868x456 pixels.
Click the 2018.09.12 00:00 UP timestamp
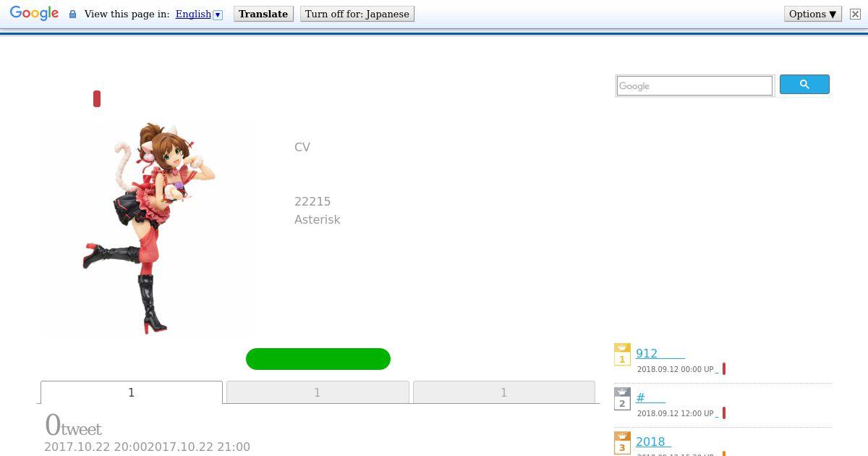pos(675,369)
